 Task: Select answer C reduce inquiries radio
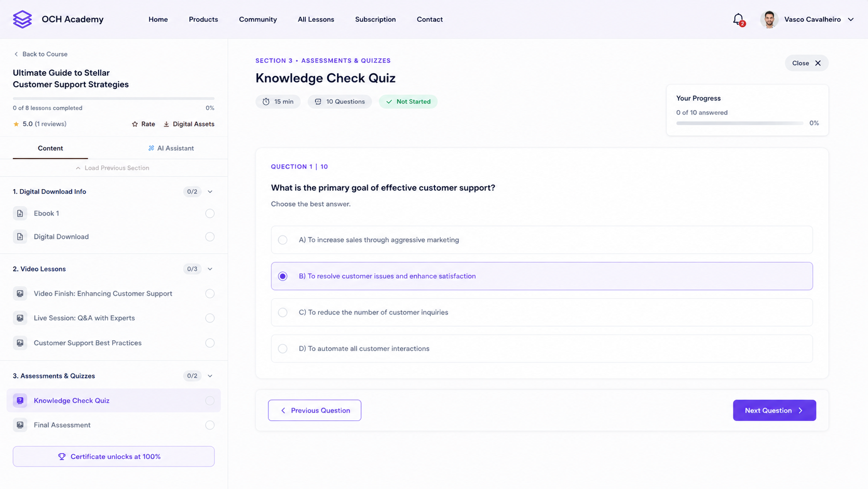[x=282, y=313]
